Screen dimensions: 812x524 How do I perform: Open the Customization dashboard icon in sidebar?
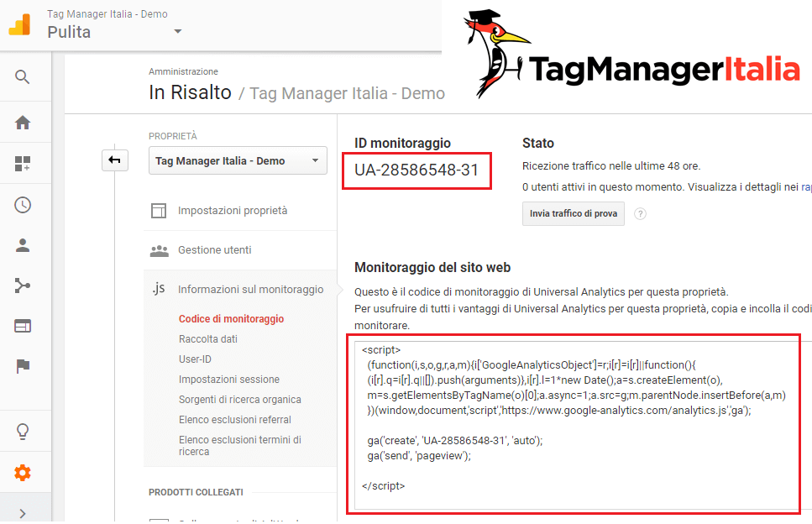pyautogui.click(x=23, y=164)
